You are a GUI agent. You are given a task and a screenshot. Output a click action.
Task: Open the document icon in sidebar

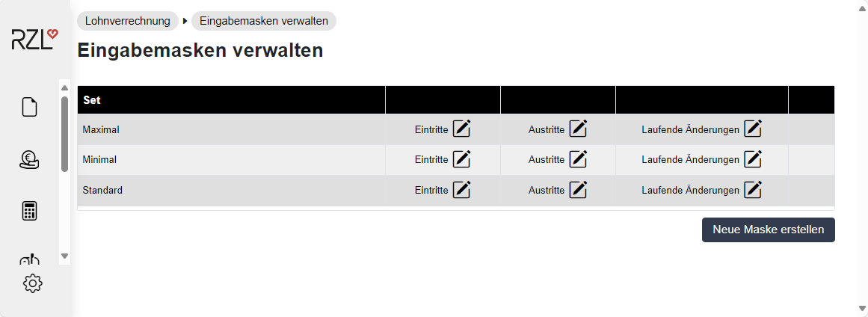coord(30,108)
